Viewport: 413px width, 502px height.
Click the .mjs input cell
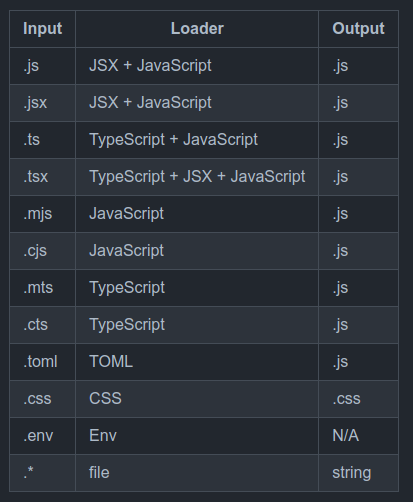point(43,214)
